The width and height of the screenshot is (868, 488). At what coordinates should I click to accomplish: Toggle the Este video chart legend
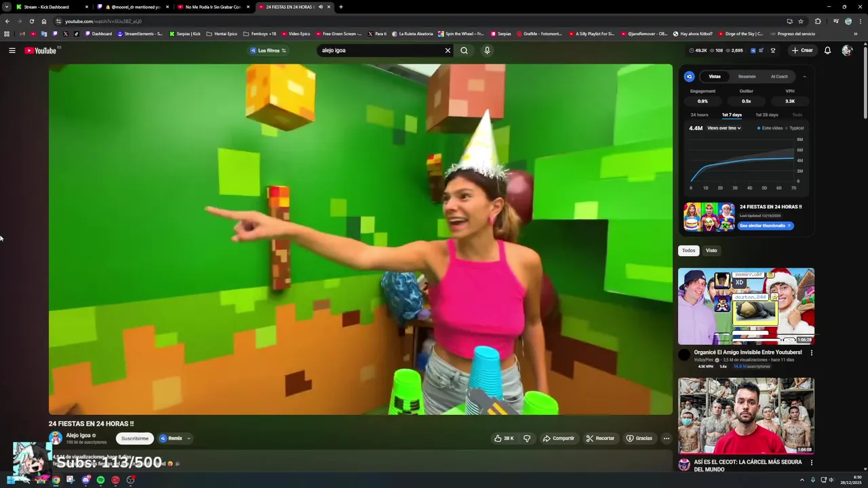[x=770, y=128]
